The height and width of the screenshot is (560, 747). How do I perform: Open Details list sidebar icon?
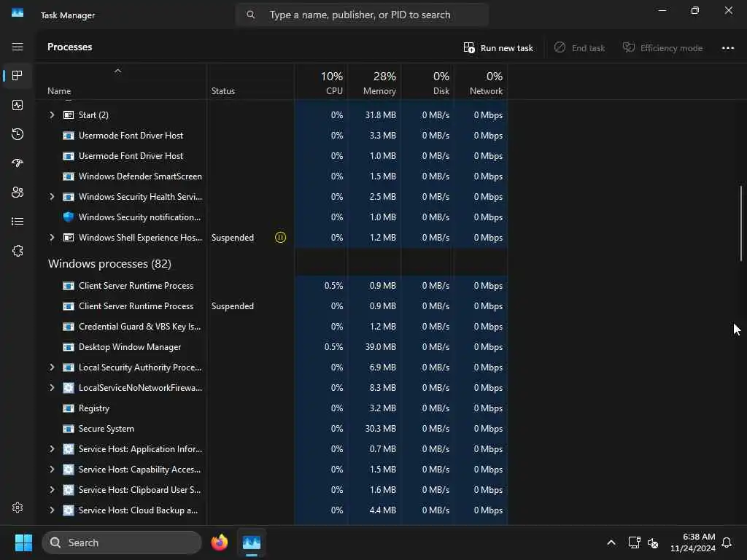(18, 222)
